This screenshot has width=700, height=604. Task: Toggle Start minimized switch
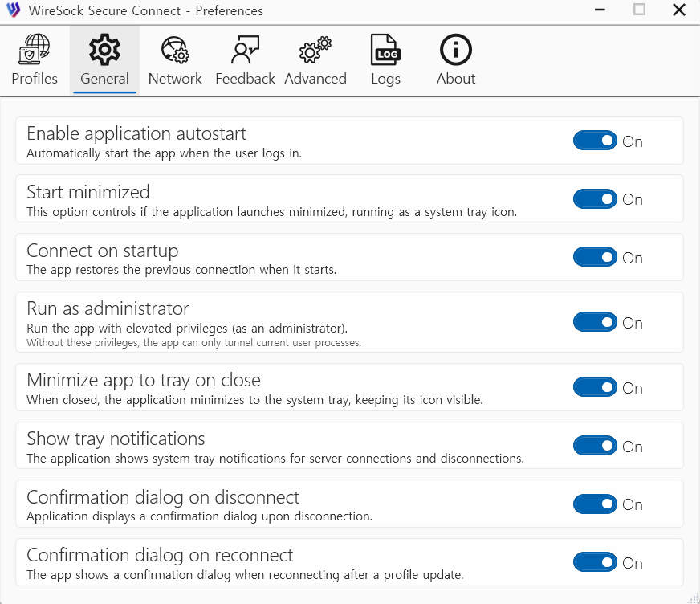point(595,199)
